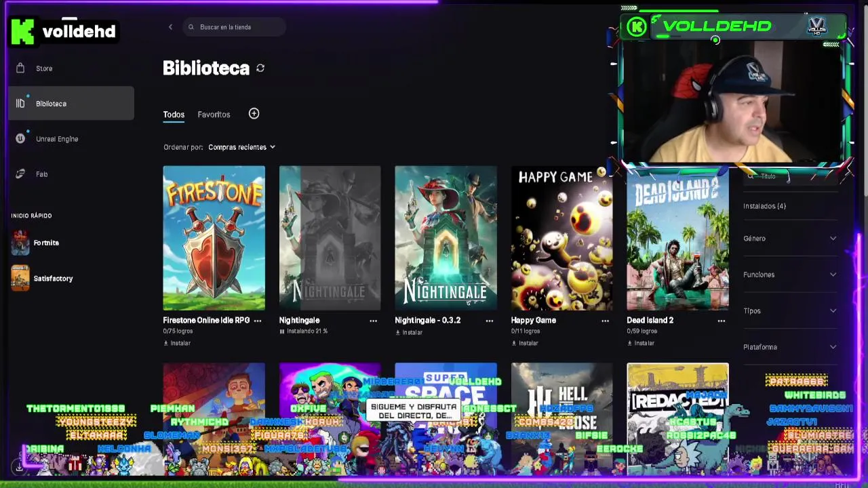868x488 pixels.
Task: Open the Happy Game cover
Action: [561, 238]
